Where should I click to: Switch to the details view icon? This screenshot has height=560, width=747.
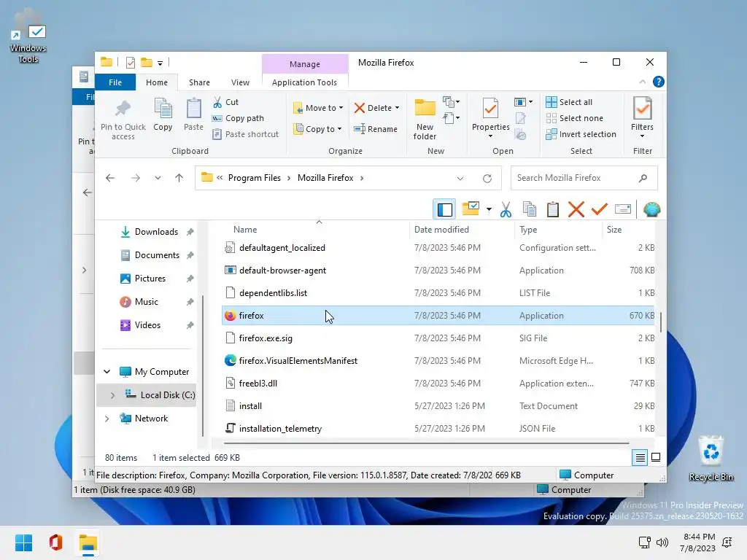640,458
